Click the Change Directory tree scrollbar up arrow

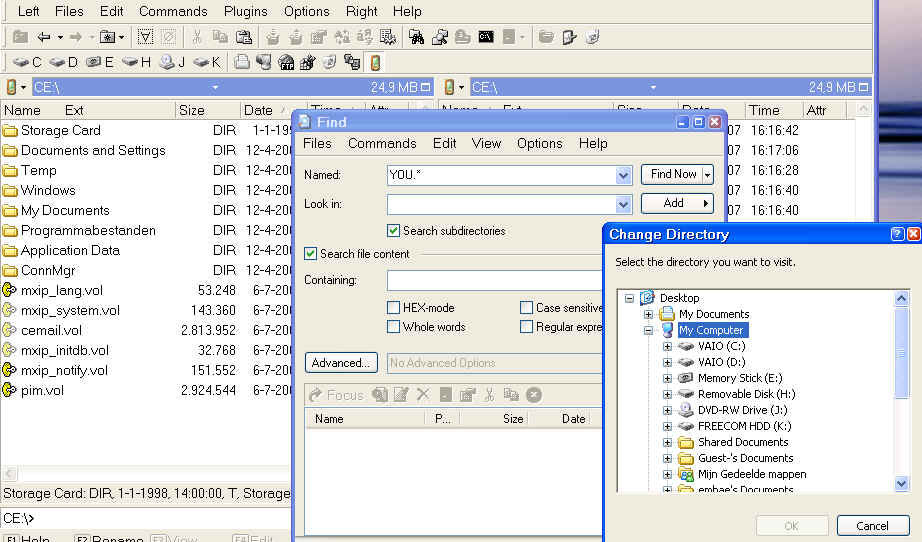tap(901, 298)
